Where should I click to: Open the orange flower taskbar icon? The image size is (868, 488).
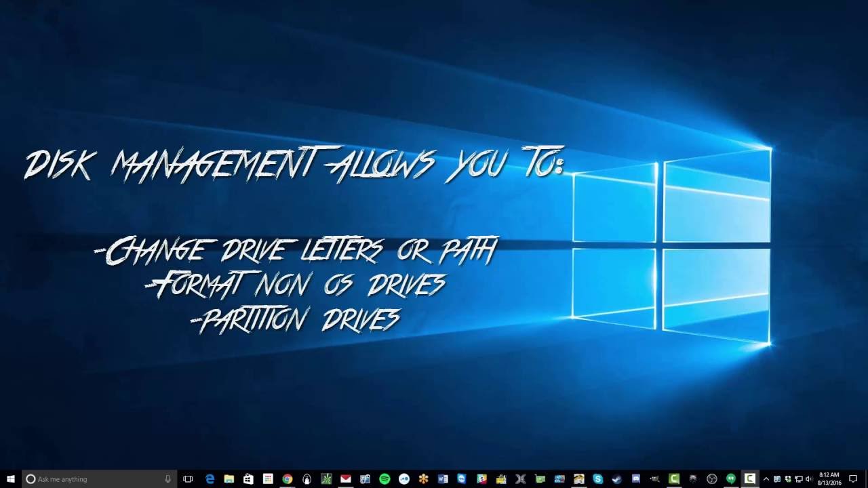click(424, 479)
